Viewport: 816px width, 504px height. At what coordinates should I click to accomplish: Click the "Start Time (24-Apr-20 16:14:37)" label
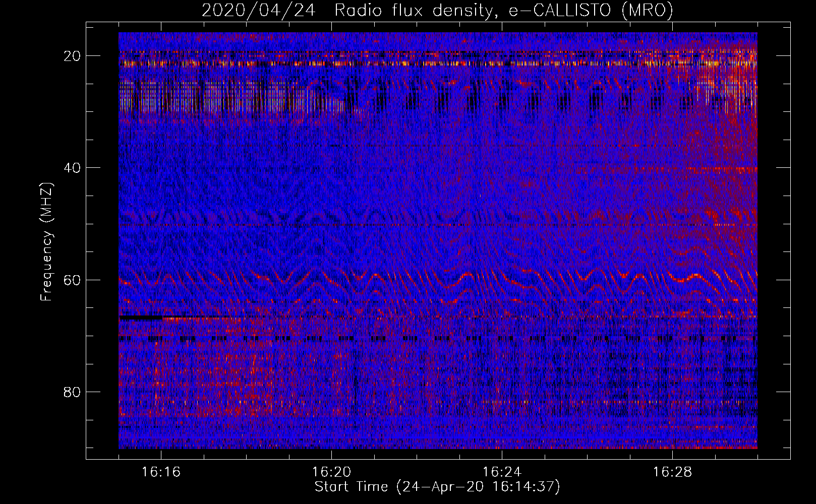437,487
